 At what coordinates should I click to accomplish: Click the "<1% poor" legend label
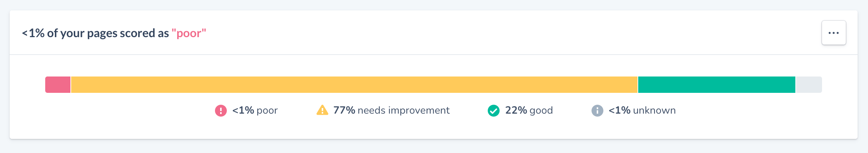[x=255, y=110]
